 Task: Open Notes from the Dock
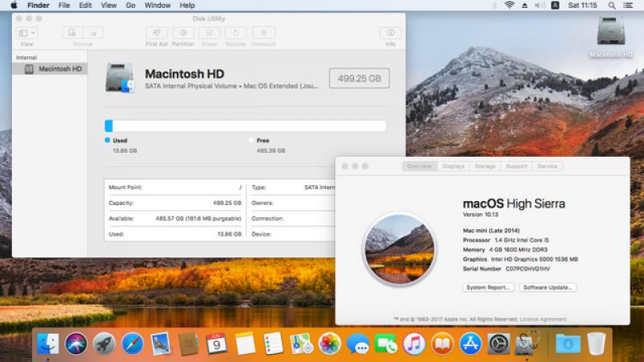(x=245, y=344)
